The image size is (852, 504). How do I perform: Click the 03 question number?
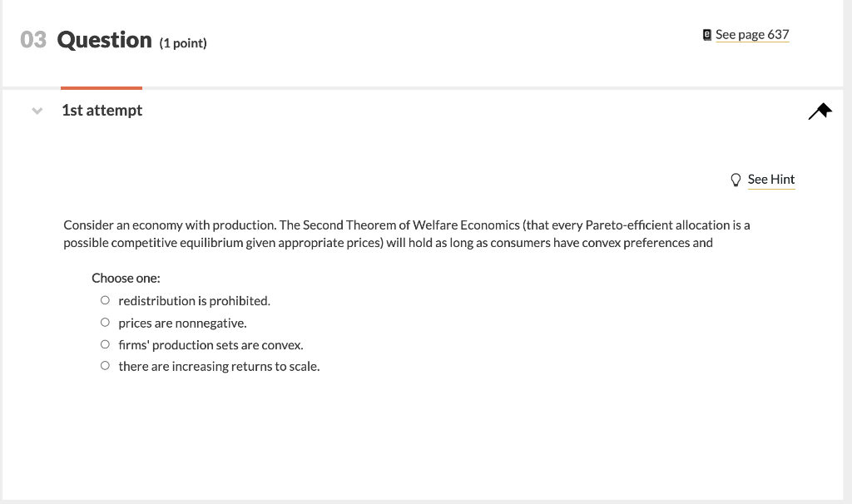pyautogui.click(x=33, y=40)
